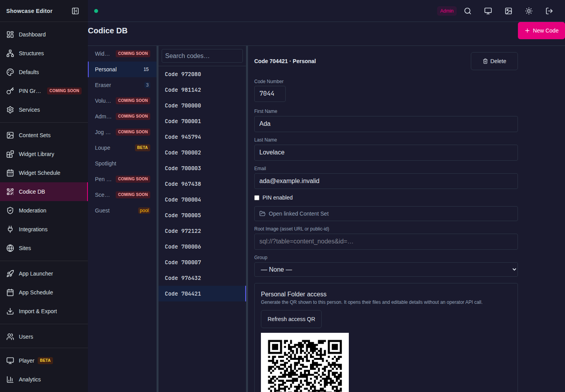Click Refresh access QR button
The width and height of the screenshot is (565, 392).
click(291, 319)
